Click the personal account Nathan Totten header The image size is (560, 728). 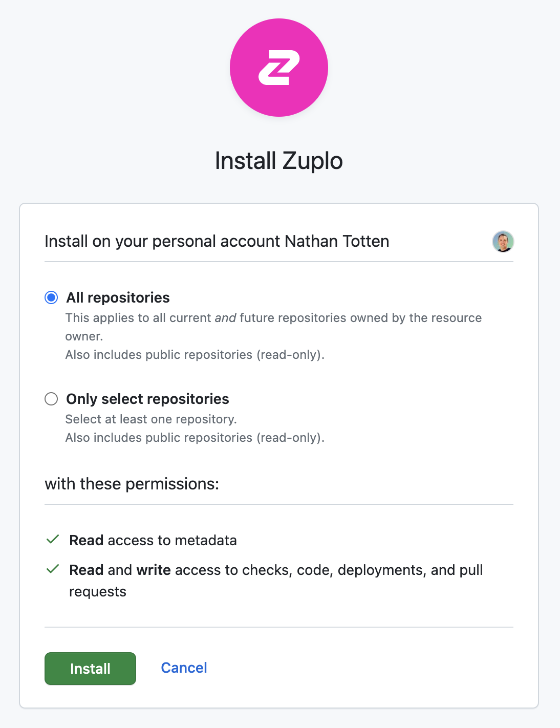[217, 241]
